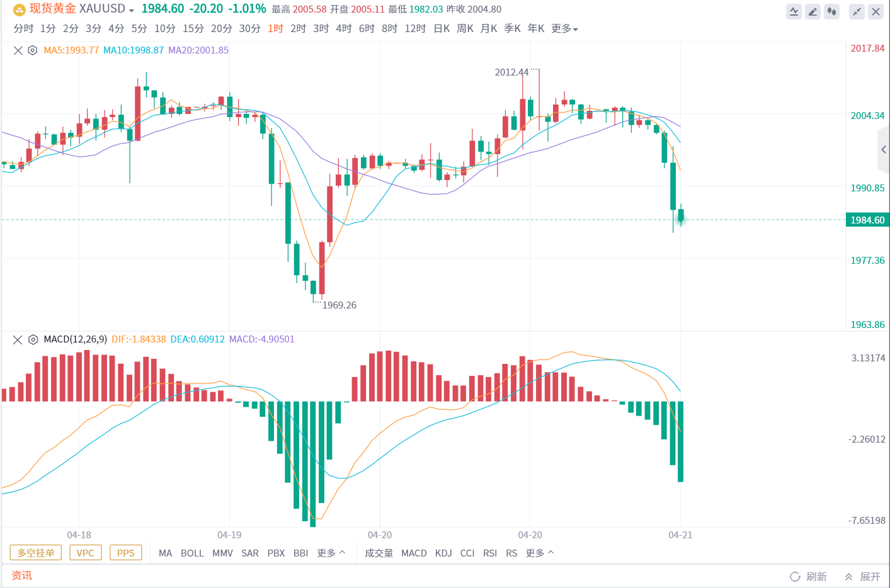Select the KDJ sub-indicator
890x588 pixels.
(443, 553)
